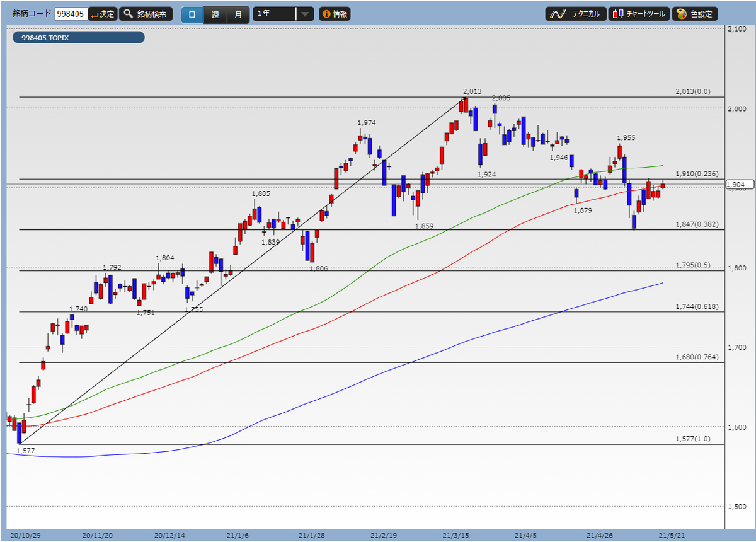Screen dimensions: 756x542
Task: Click the 21/3/15 date axis label
Action: (455, 535)
